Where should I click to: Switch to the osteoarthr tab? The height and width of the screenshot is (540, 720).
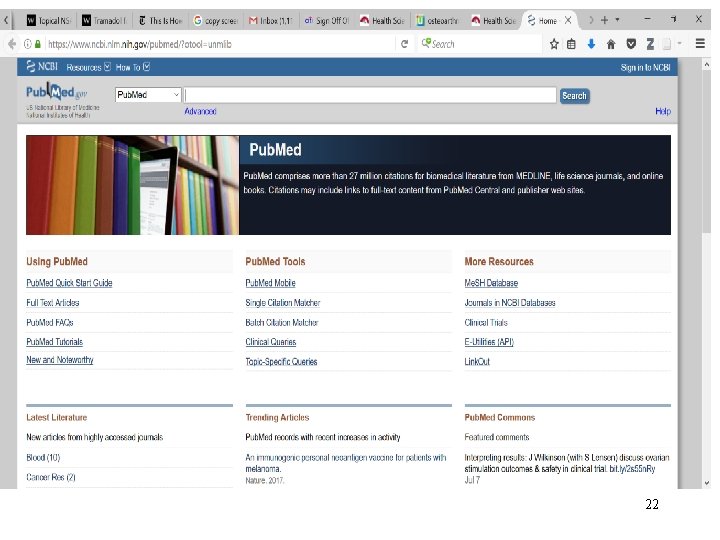coord(438,21)
